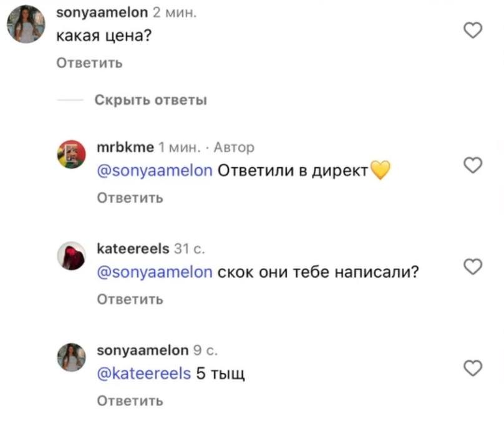504x421 pixels.
Task: Reply to the "5 тыщ" comment
Action: pyautogui.click(x=130, y=400)
